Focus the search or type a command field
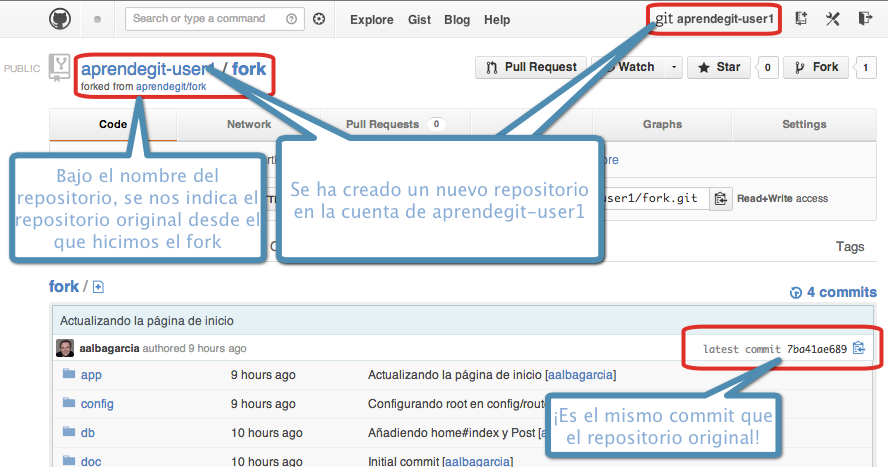 click(206, 19)
